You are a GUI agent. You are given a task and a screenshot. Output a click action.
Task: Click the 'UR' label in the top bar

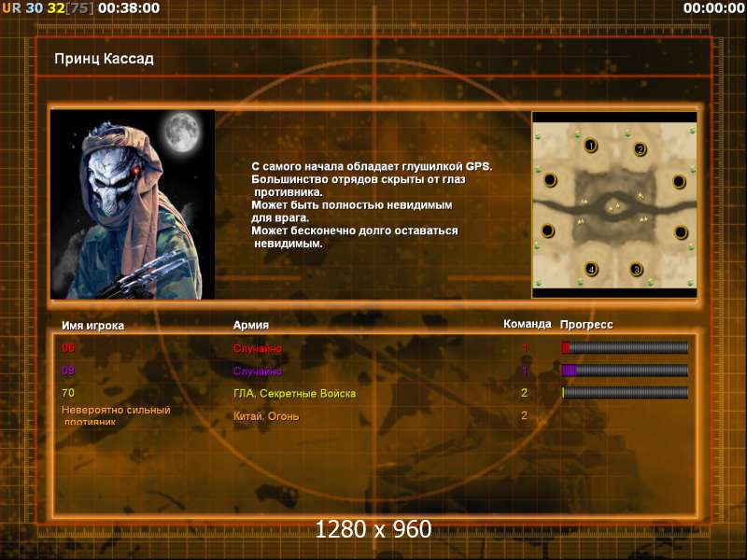pos(11,8)
